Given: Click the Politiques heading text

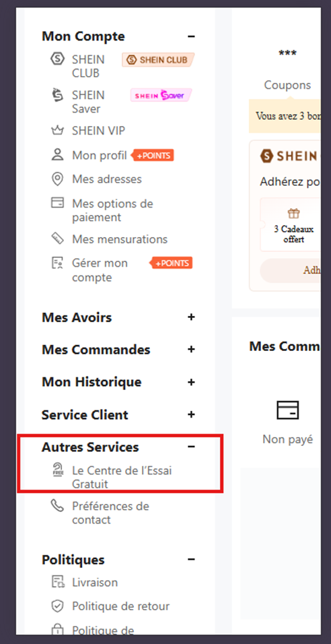Looking at the screenshot, I should click(x=73, y=559).
